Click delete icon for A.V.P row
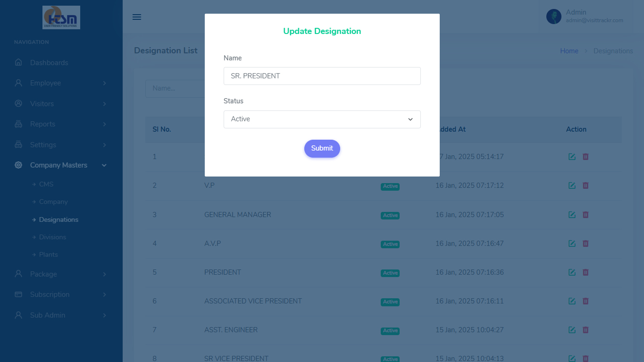This screenshot has width=644, height=362. pyautogui.click(x=585, y=244)
